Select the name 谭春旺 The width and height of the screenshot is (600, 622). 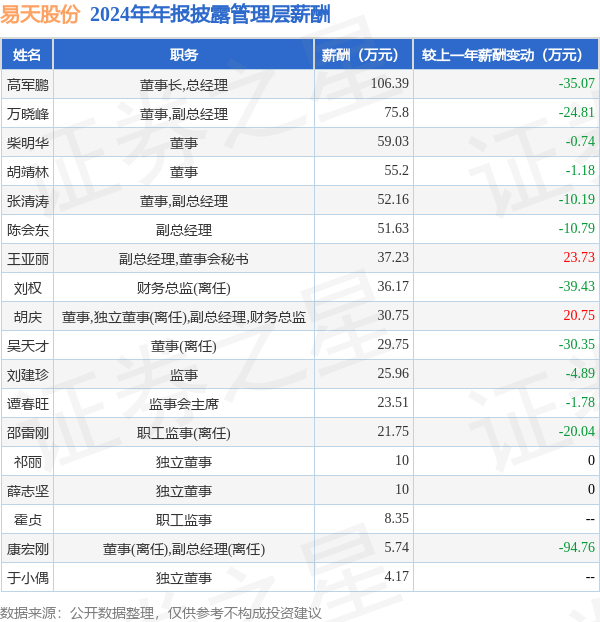tap(28, 404)
